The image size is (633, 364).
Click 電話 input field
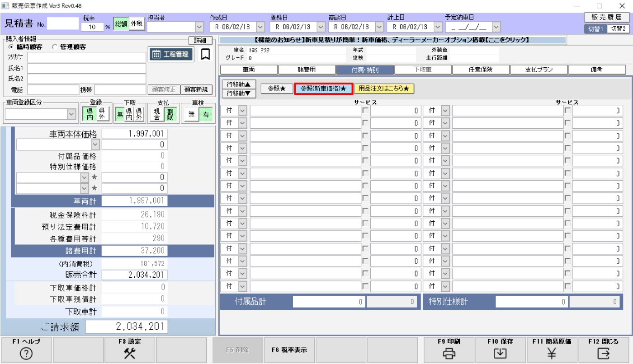53,90
